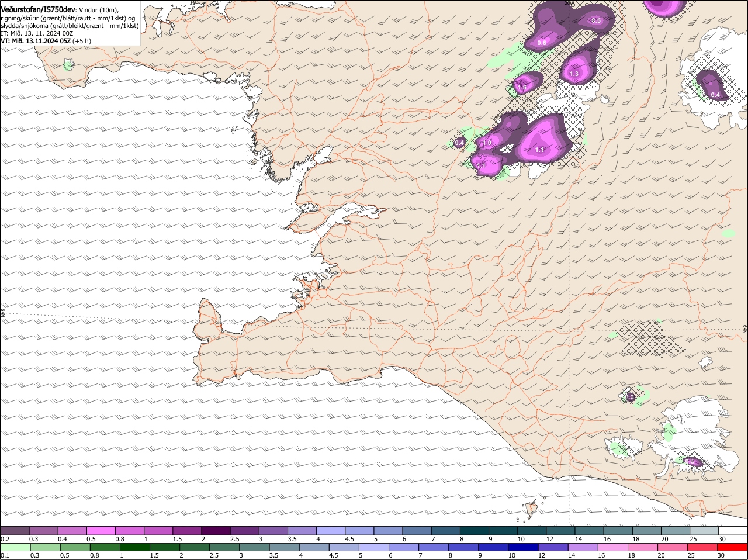The width and height of the screenshot is (748, 560).
Task: Select bright pink 0.5 swatch in upper legend
Action: [x=101, y=531]
